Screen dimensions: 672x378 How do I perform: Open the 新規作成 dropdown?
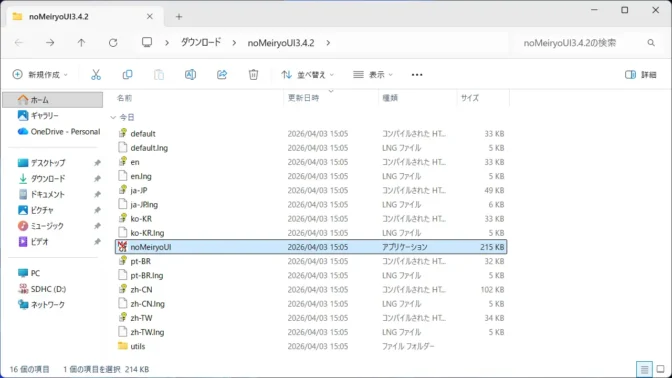[40, 75]
